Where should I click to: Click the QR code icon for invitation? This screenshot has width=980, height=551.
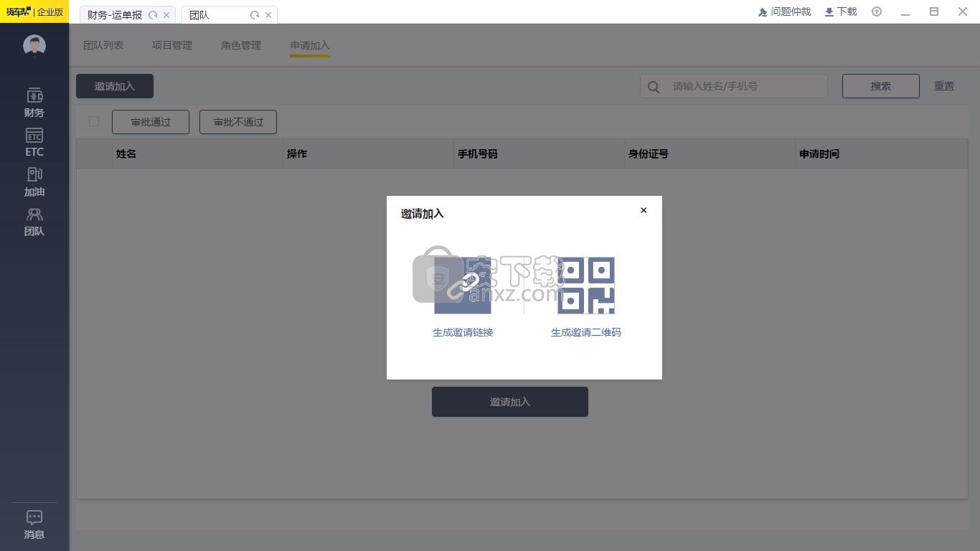pos(586,286)
